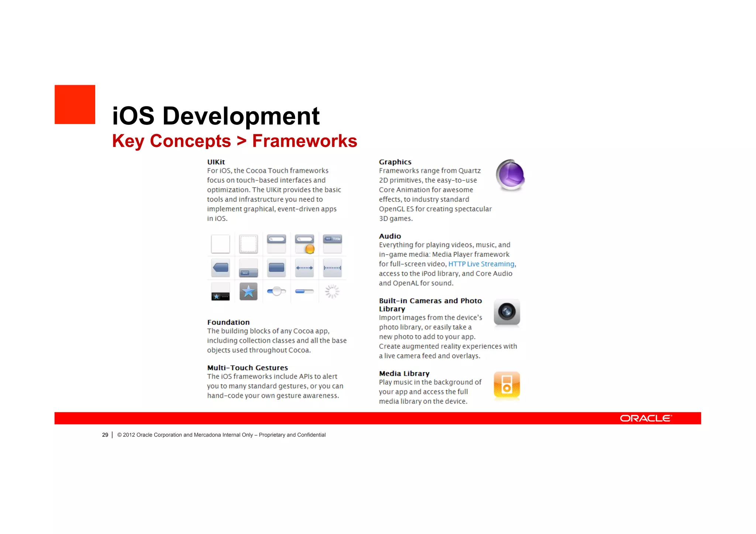Click the activity spinner icon

coord(332,291)
